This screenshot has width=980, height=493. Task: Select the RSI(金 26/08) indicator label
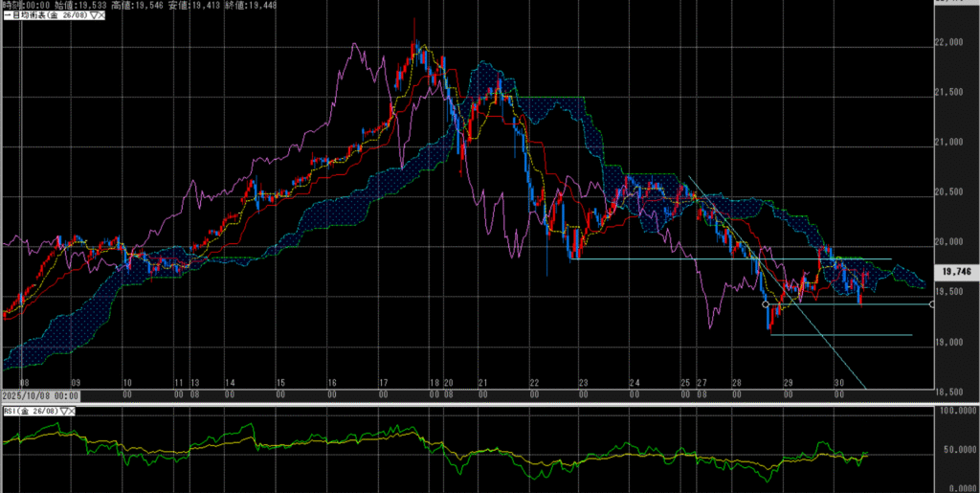(x=32, y=411)
